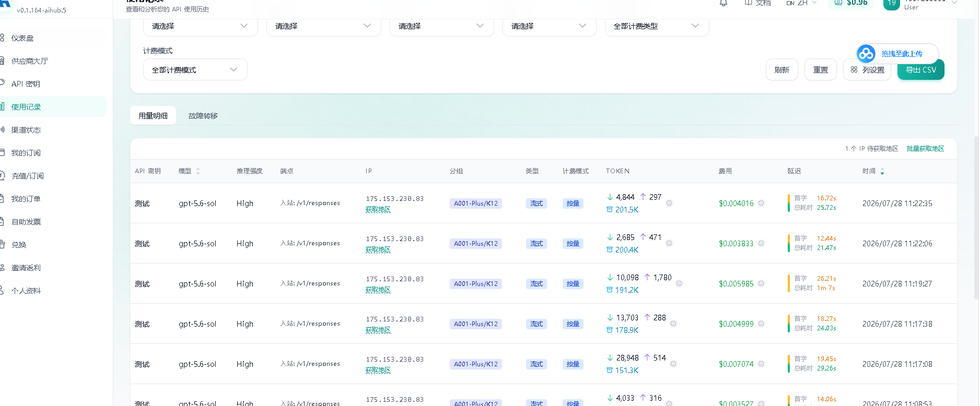The width and height of the screenshot is (980, 406).
Task: Click the 批量获取地区 link
Action: (x=925, y=149)
